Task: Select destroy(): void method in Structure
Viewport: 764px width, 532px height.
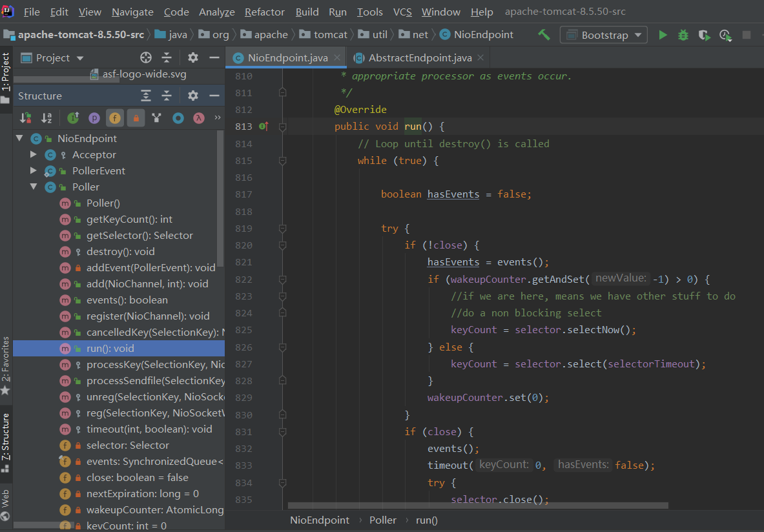Action: tap(120, 251)
